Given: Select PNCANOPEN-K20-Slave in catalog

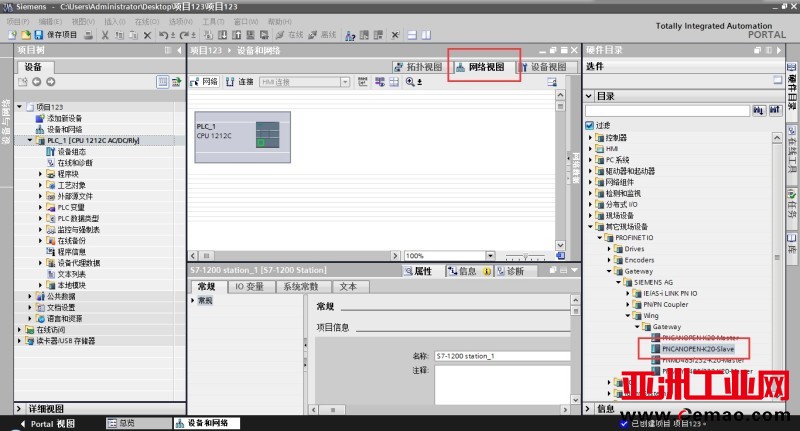Looking at the screenshot, I should click(697, 349).
